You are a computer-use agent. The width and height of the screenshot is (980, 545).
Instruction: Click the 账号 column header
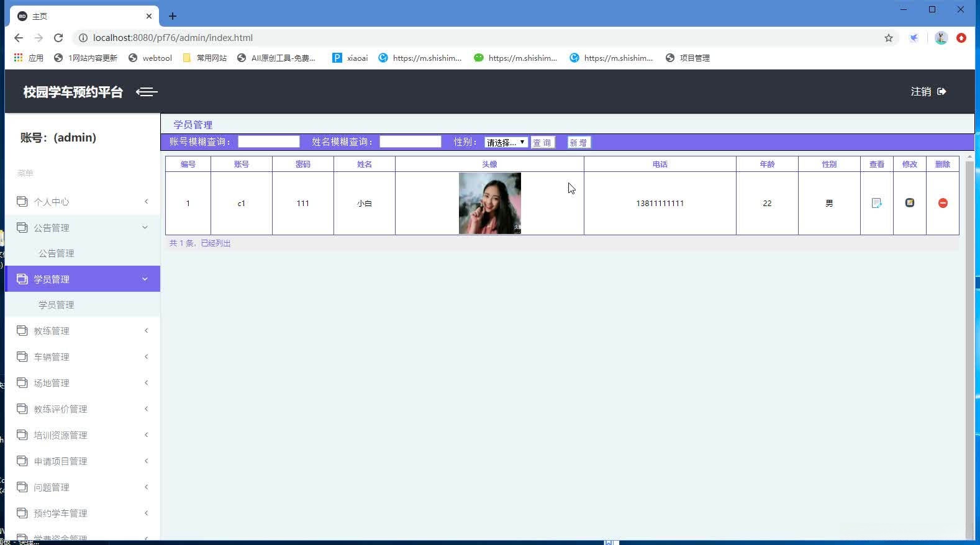(242, 164)
